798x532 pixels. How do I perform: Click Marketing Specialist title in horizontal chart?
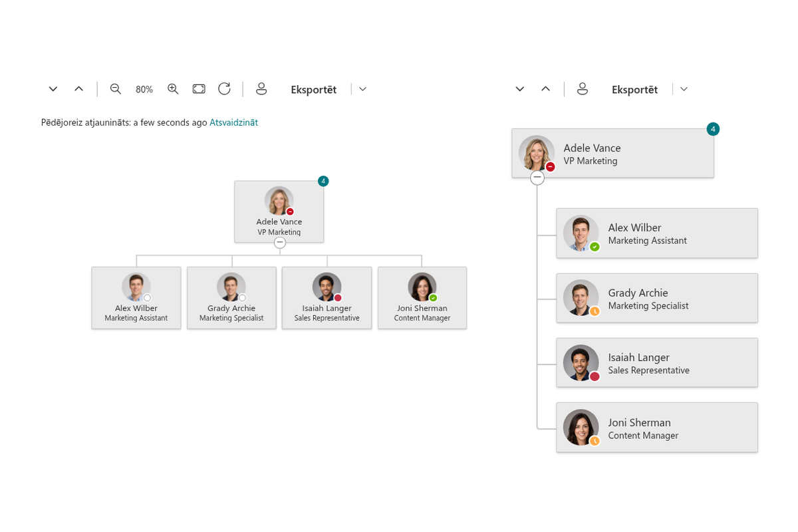231,318
